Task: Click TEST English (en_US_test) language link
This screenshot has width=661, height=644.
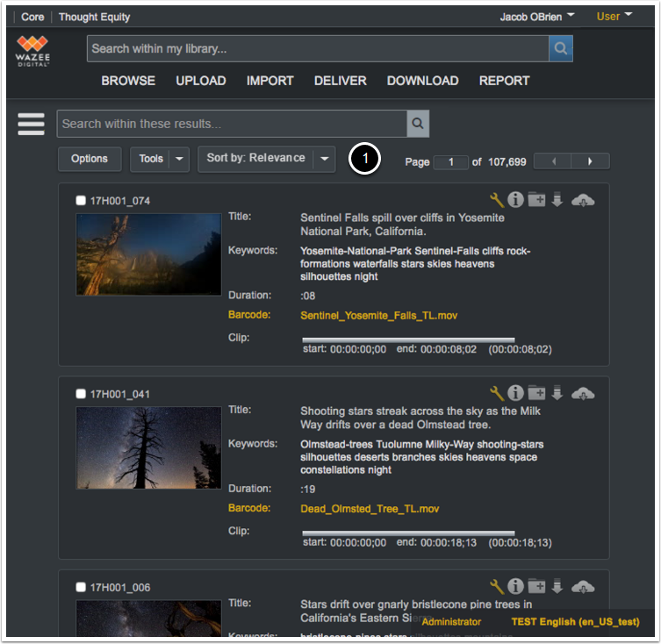Action: tap(575, 622)
